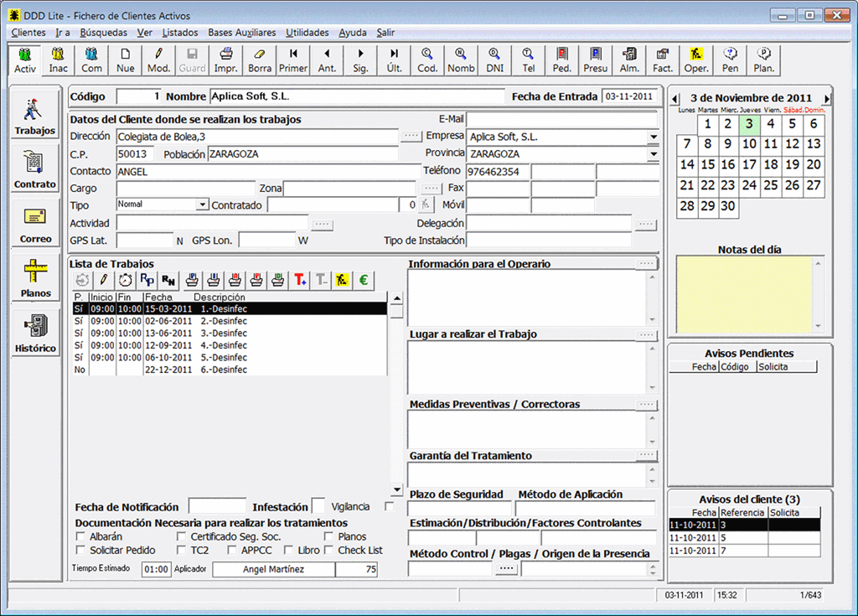Click the Inac inactive clients toolbar icon
This screenshot has width=858, height=616.
[x=58, y=60]
